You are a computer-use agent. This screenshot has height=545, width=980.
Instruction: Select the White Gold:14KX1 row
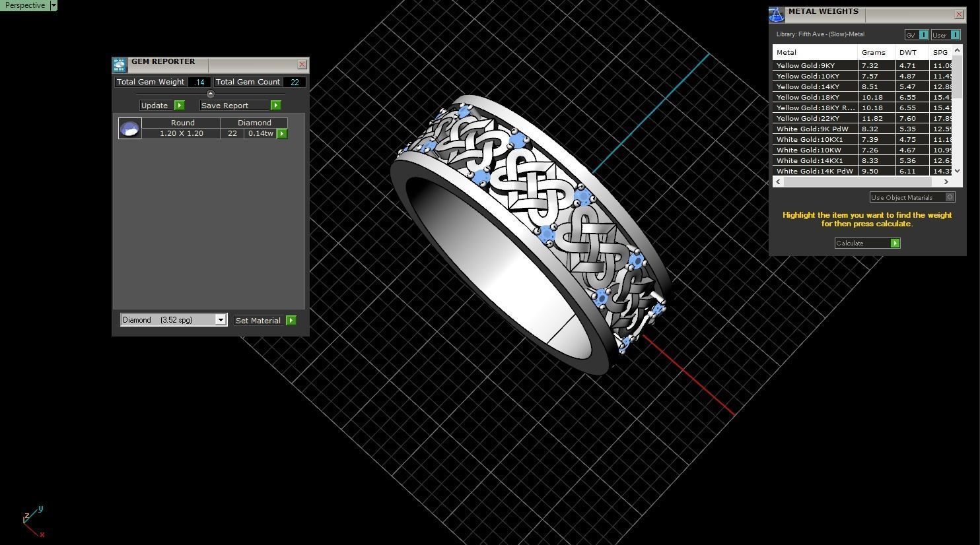pyautogui.click(x=862, y=160)
